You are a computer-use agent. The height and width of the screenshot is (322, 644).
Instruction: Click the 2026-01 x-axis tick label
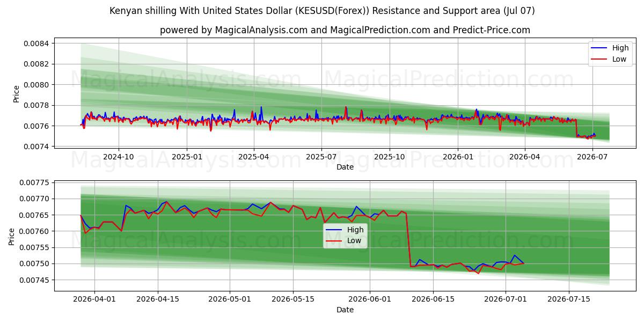pyautogui.click(x=458, y=157)
